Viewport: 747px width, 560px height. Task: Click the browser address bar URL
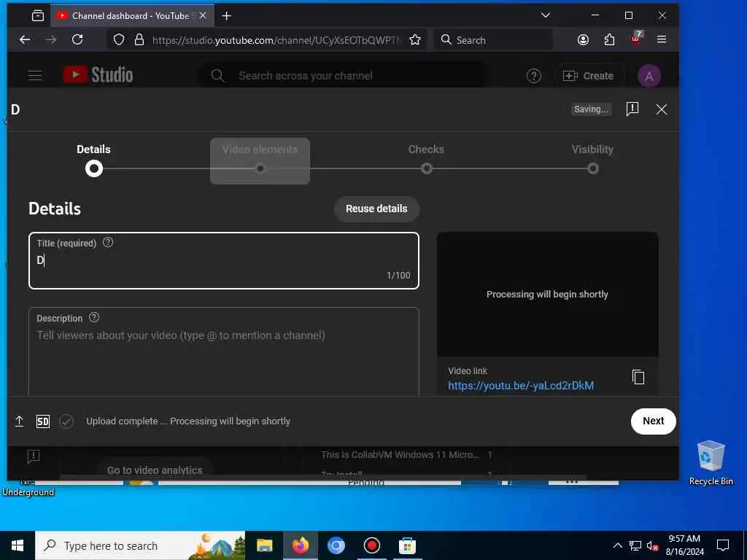coord(276,41)
